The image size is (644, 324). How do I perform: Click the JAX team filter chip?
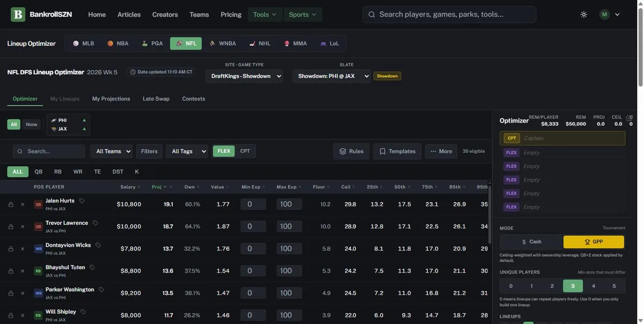coord(68,129)
